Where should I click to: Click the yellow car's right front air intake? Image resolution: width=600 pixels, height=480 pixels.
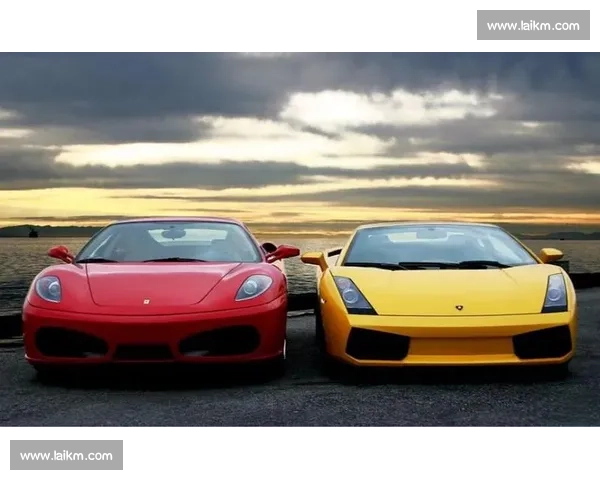543,343
